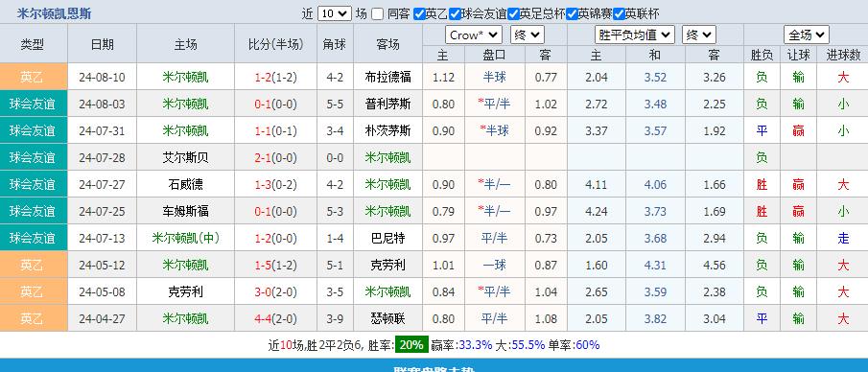This screenshot has height=372, width=868.
Task: Click the 英乙 type cell for 24-08-10
Action: pos(34,77)
